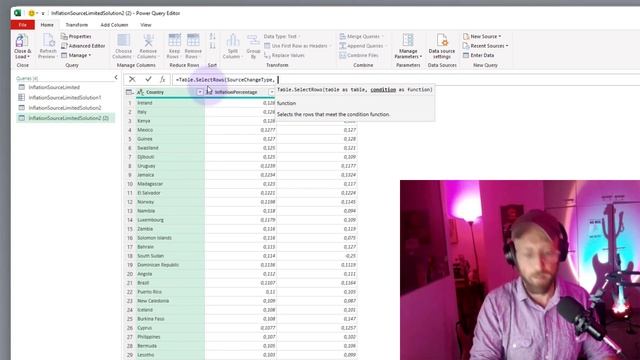Image resolution: width=640 pixels, height=360 pixels.
Task: Click the Close & Load icon
Action: click(22, 41)
